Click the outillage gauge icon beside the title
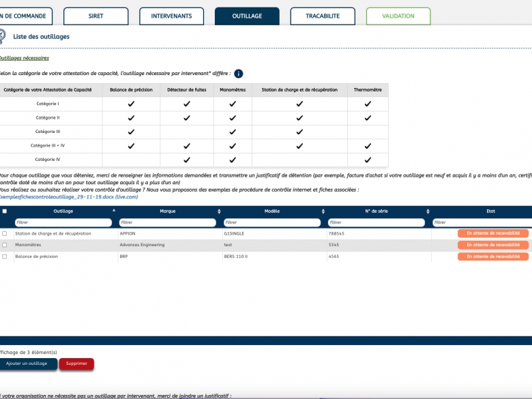The image size is (532, 399). (x=2, y=36)
